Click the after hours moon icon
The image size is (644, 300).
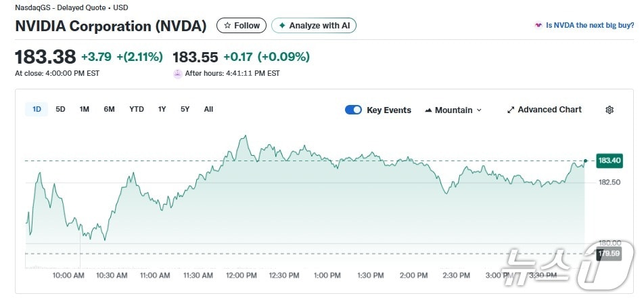pos(178,73)
